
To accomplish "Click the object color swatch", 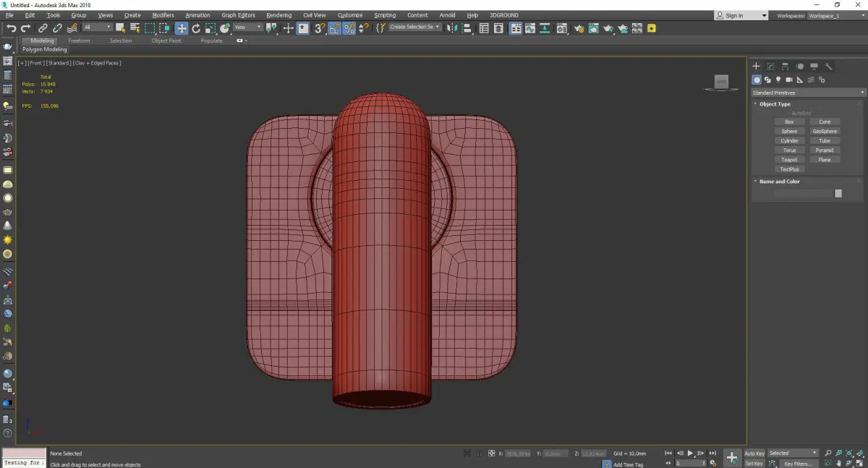I will 838,193.
